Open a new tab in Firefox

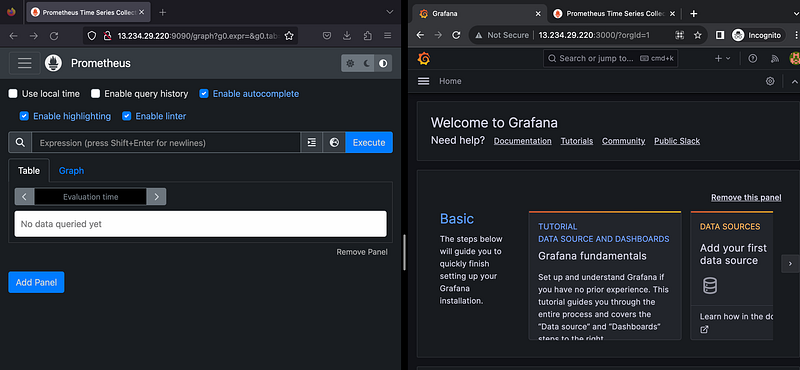coord(163,12)
